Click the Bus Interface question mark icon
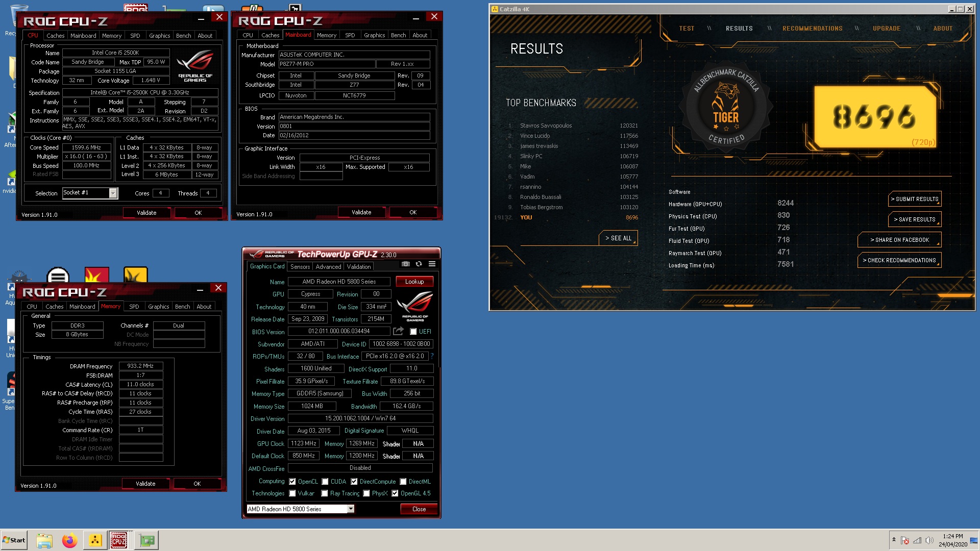 [x=432, y=356]
